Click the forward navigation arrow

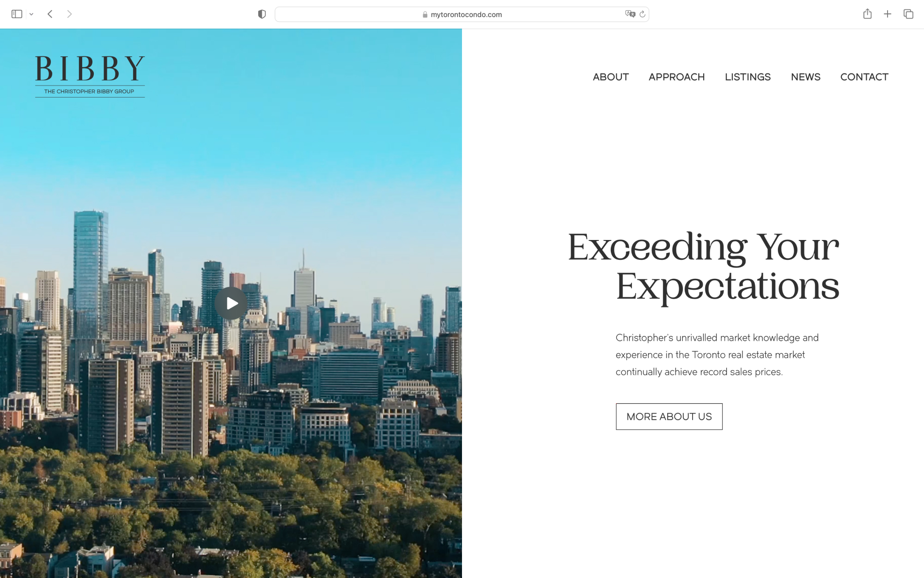point(70,14)
